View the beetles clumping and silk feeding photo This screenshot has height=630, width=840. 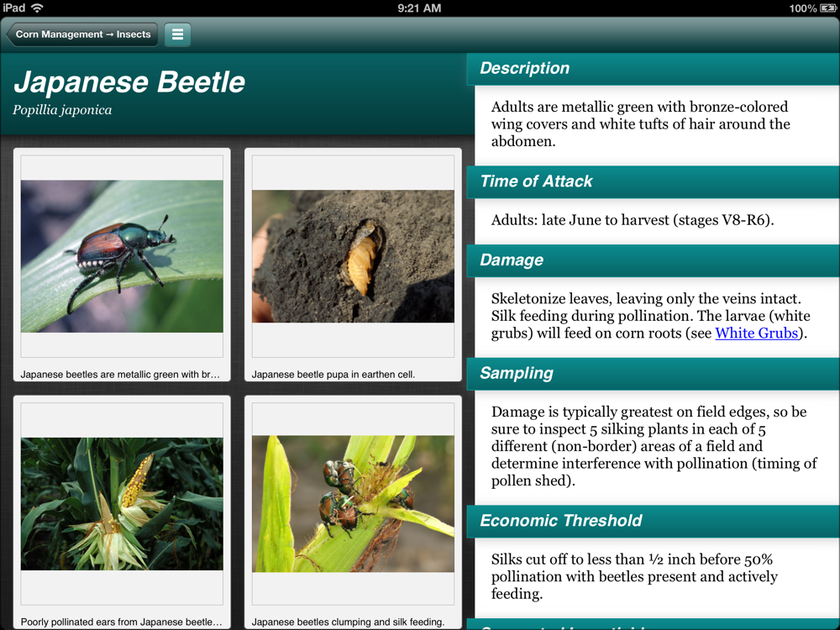click(353, 504)
